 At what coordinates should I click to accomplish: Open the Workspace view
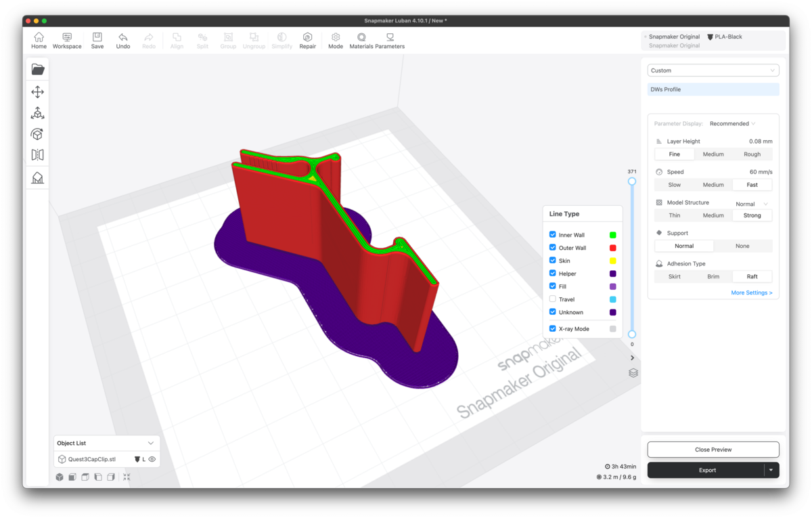click(67, 41)
